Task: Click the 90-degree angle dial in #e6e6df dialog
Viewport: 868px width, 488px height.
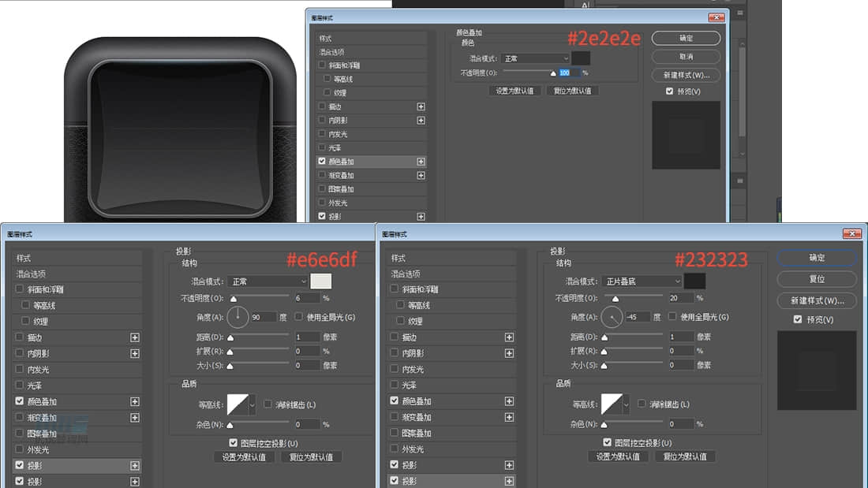Action: tap(238, 317)
